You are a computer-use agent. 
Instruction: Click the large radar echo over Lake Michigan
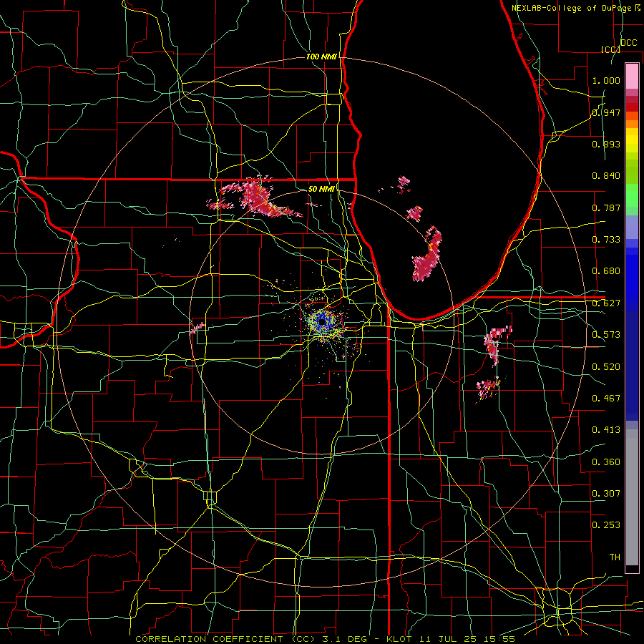point(427,255)
